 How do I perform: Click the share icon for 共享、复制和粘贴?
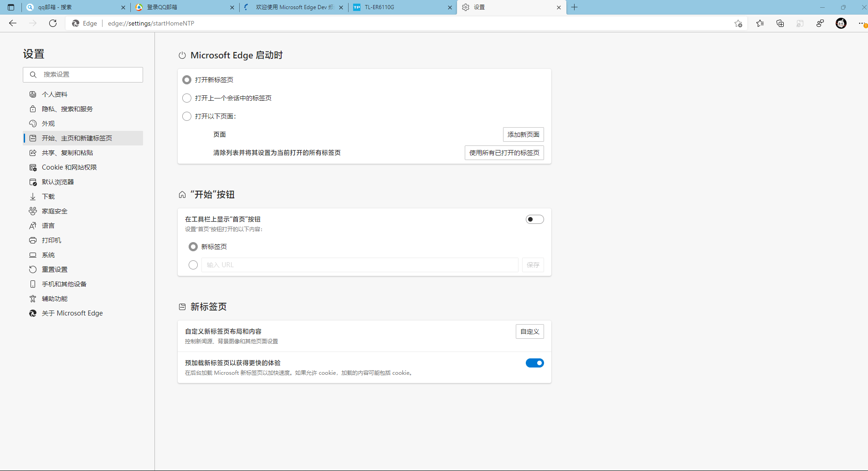33,153
